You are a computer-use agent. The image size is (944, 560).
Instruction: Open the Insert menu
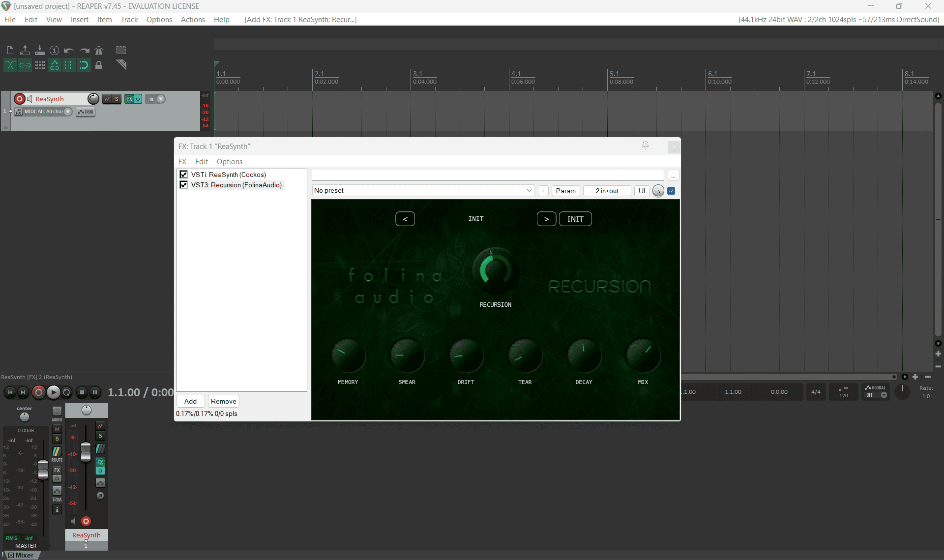[x=80, y=20]
